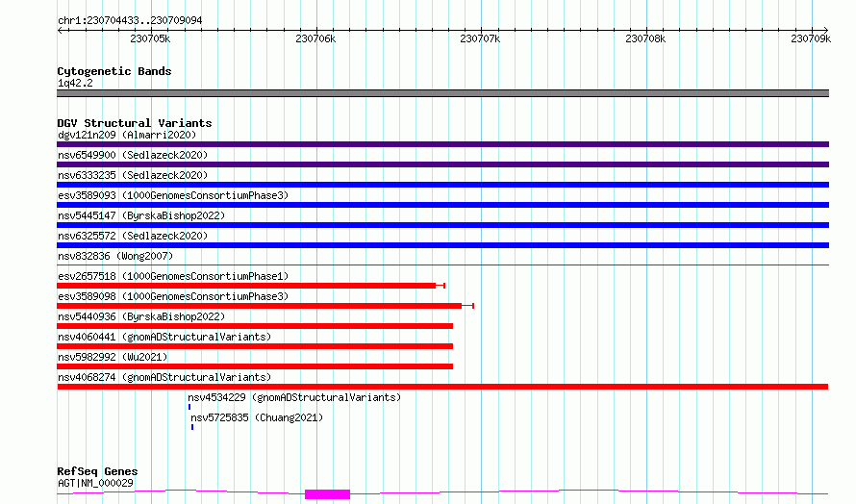Open nsv4060441 (gnomADStructuralVariants) label
The width and height of the screenshot is (856, 504).
pyautogui.click(x=164, y=337)
